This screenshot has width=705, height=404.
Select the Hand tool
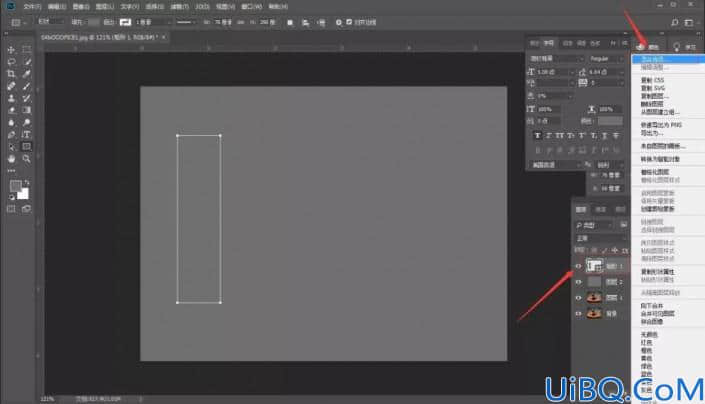click(11, 159)
